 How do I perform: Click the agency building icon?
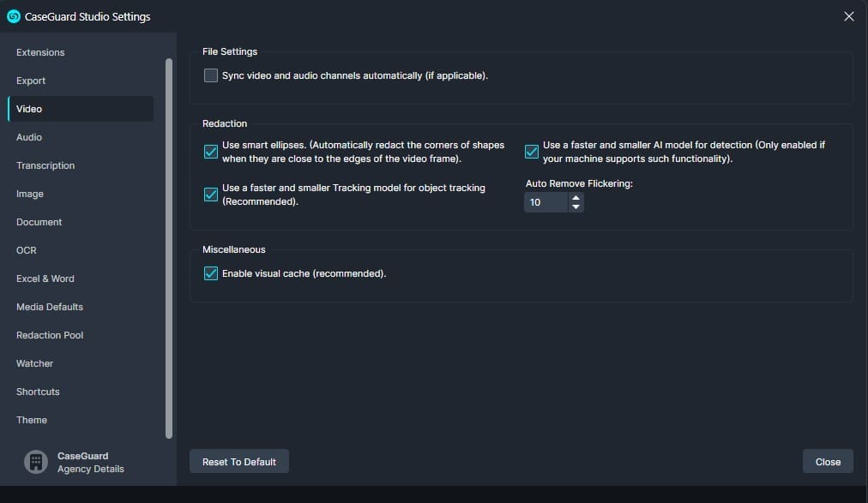coord(35,462)
